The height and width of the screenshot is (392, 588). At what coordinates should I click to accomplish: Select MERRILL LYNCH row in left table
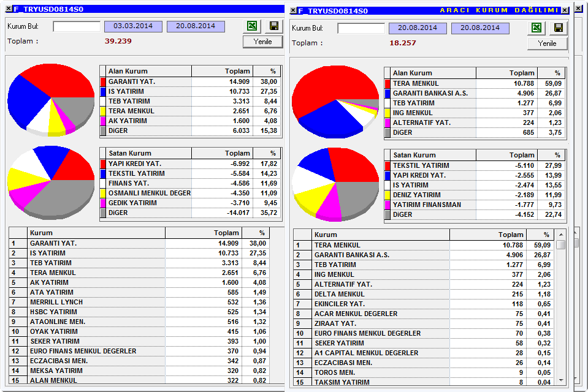click(140, 302)
